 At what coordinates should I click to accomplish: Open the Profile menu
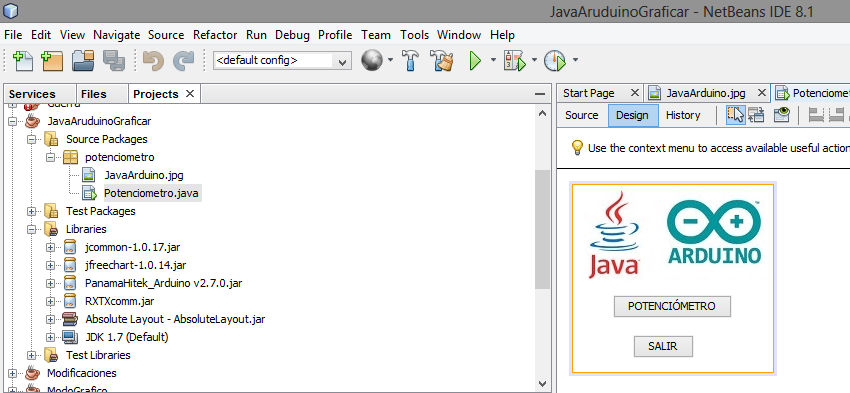[x=335, y=35]
